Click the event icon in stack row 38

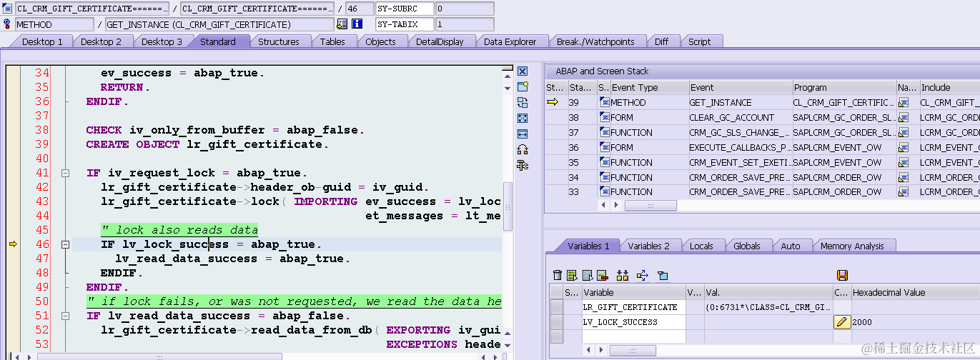point(605,117)
